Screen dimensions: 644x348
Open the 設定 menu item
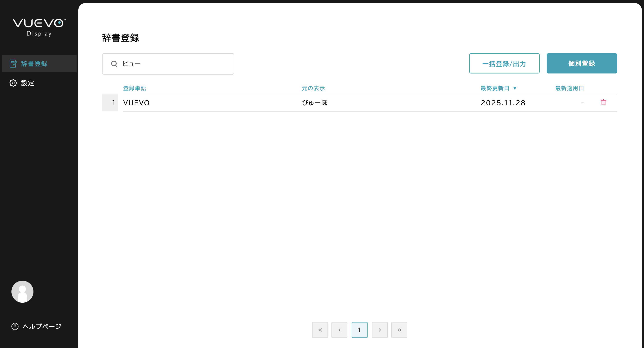coord(28,83)
